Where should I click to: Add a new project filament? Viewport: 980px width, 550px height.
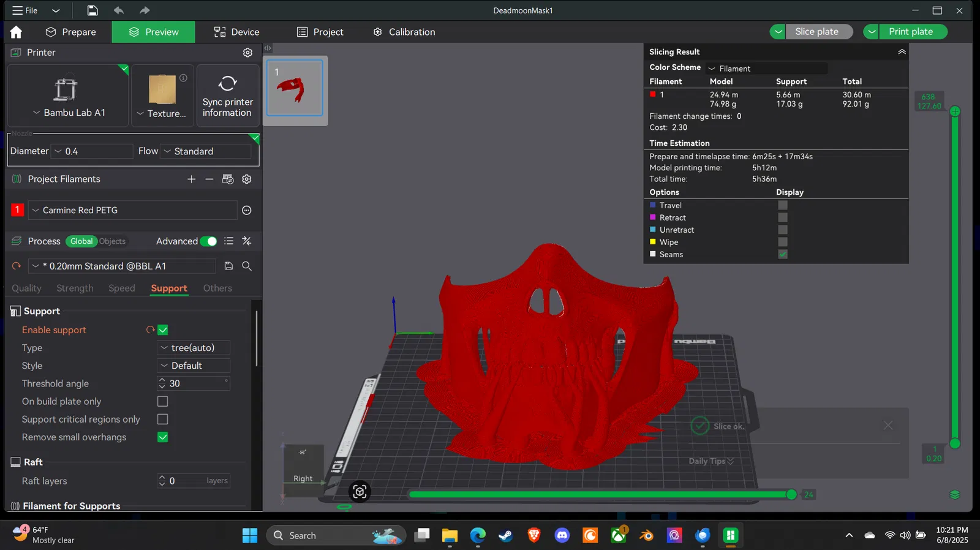191,179
